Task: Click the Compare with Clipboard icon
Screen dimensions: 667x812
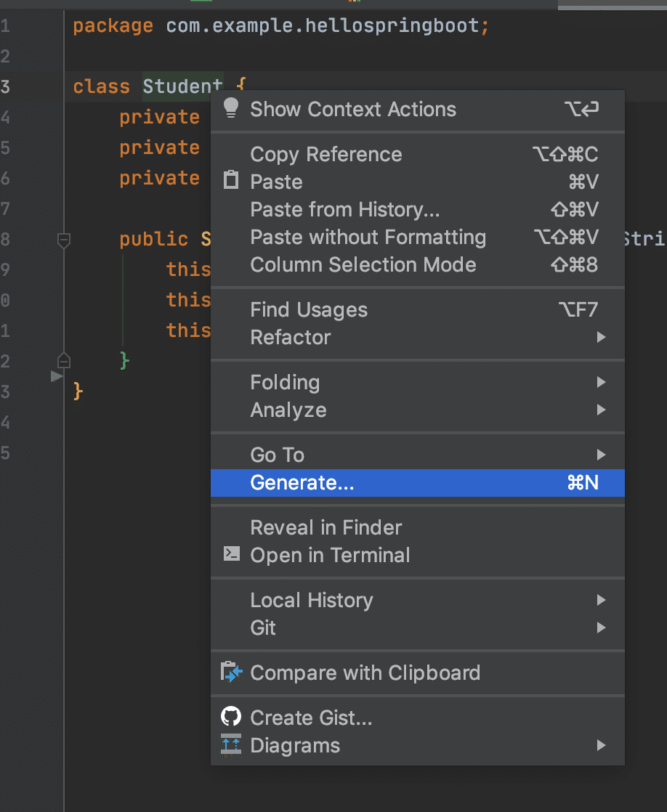Action: pyautogui.click(x=230, y=673)
